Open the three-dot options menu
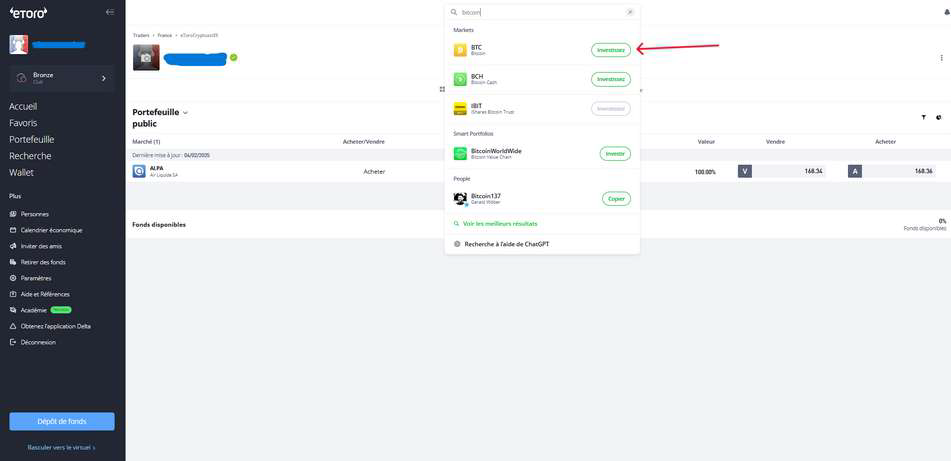 tap(941, 58)
